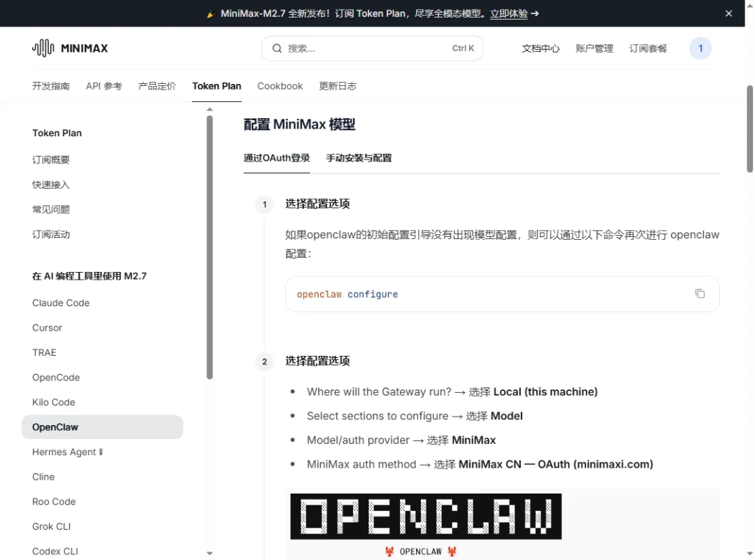
Task: Open Cursor sidebar page
Action: point(48,328)
